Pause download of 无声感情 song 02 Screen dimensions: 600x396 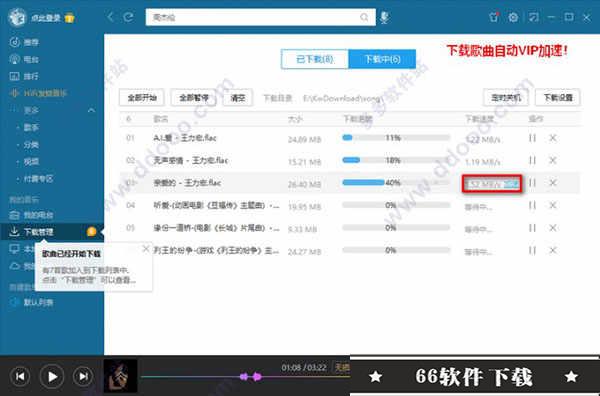(x=532, y=160)
